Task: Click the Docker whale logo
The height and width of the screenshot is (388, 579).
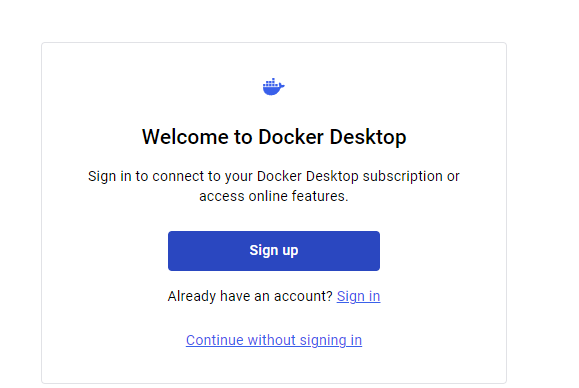Action: click(273, 87)
